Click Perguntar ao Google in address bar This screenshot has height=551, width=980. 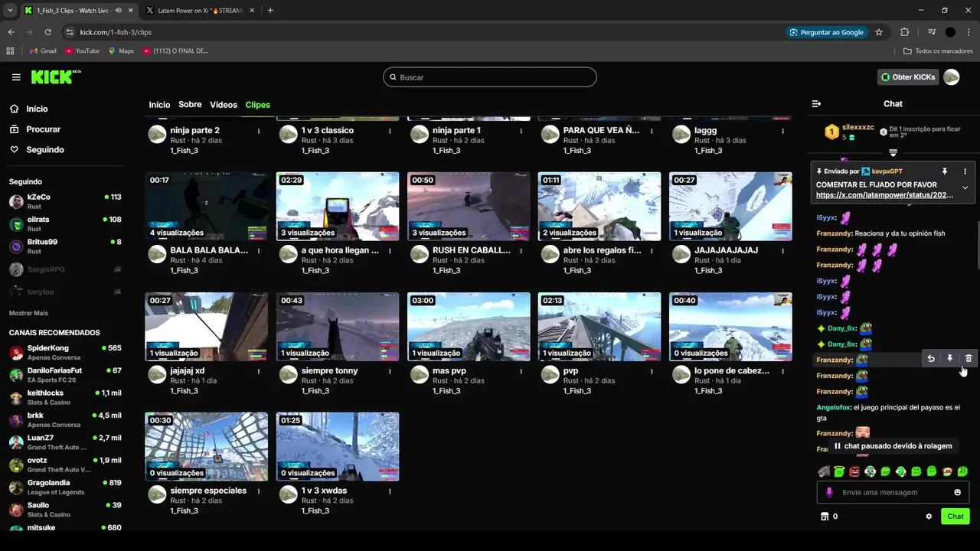coord(827,32)
